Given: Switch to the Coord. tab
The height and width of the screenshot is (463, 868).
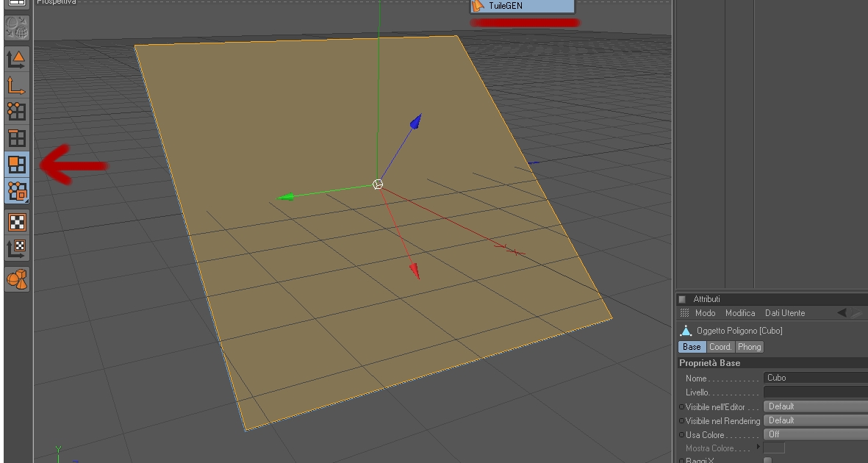Looking at the screenshot, I should [721, 347].
